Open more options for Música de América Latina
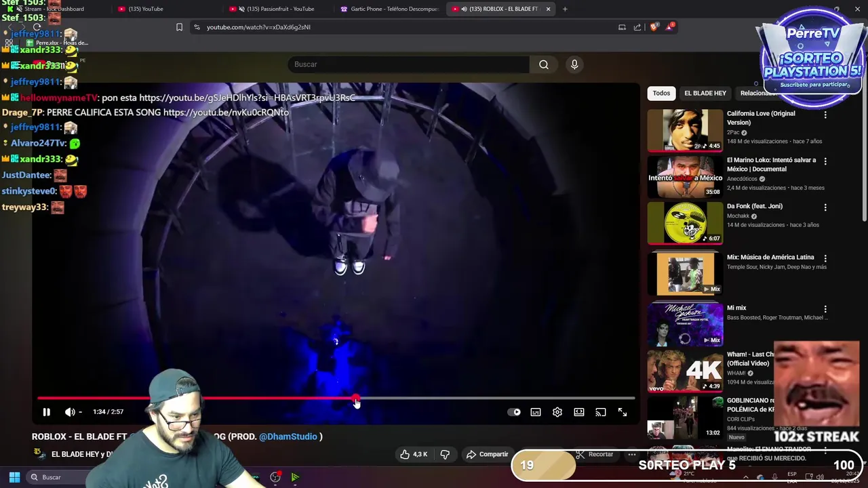This screenshot has width=868, height=488. click(825, 258)
